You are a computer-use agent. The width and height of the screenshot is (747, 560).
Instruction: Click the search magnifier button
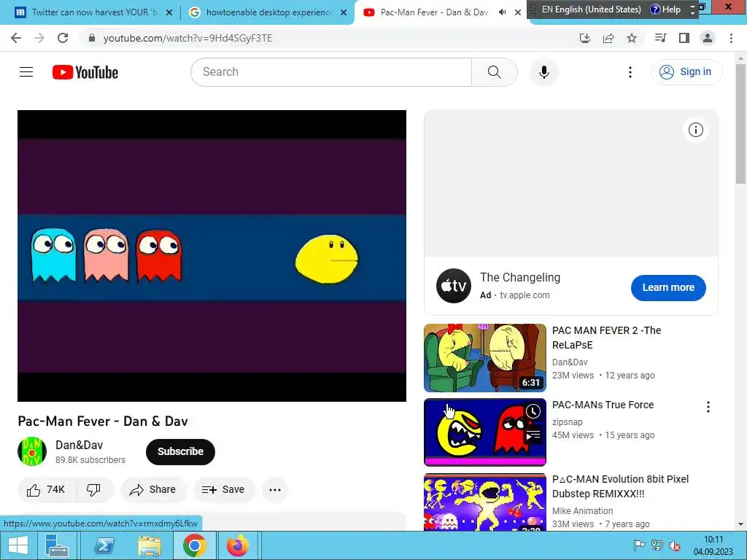(494, 72)
